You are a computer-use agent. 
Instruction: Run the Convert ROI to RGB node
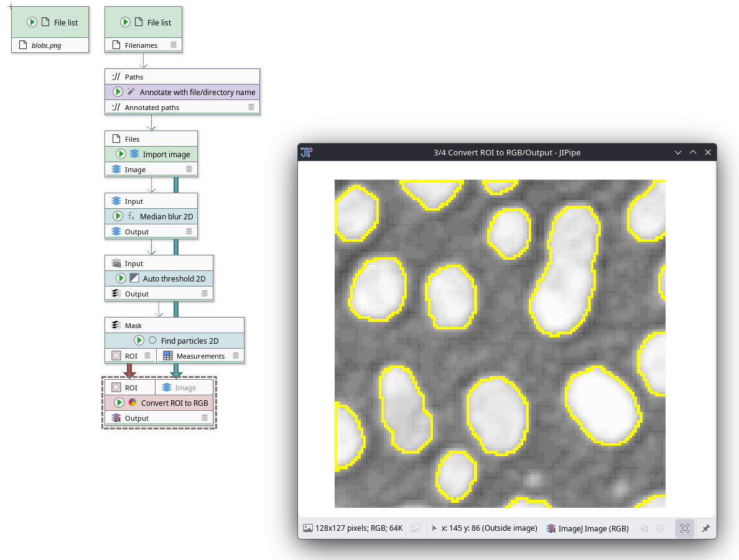119,403
